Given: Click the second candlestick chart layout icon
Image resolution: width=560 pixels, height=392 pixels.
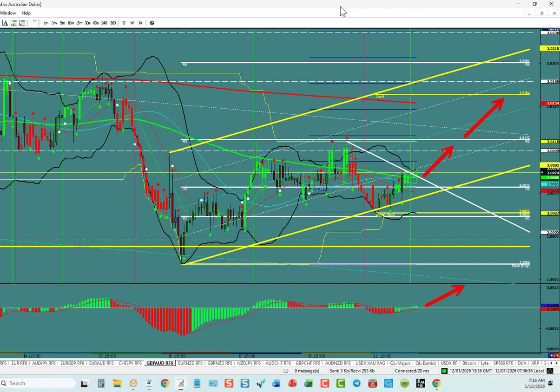Looking at the screenshot, I should [22, 22].
